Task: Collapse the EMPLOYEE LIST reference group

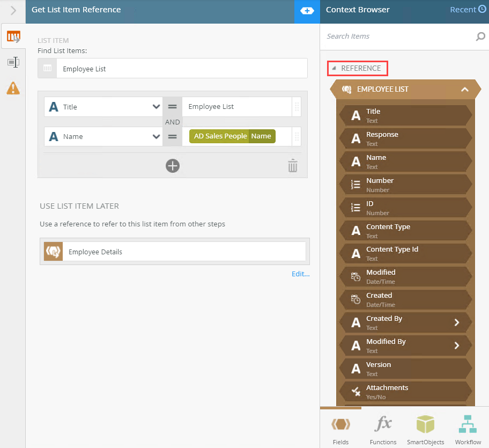Action: (465, 90)
